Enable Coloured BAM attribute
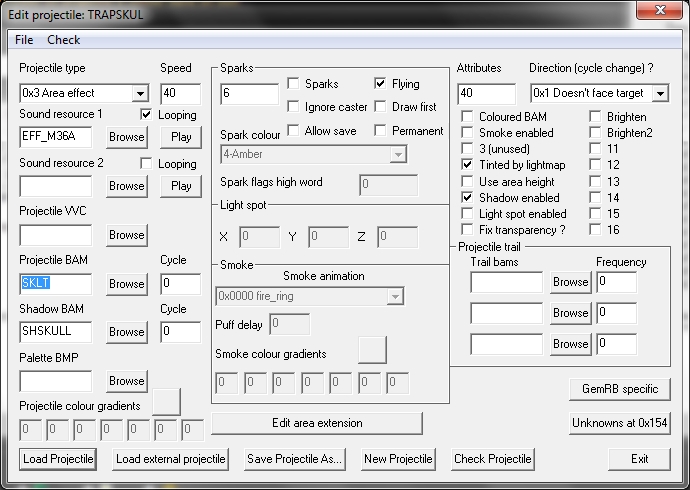Screen dimensions: 690x490 467,117
